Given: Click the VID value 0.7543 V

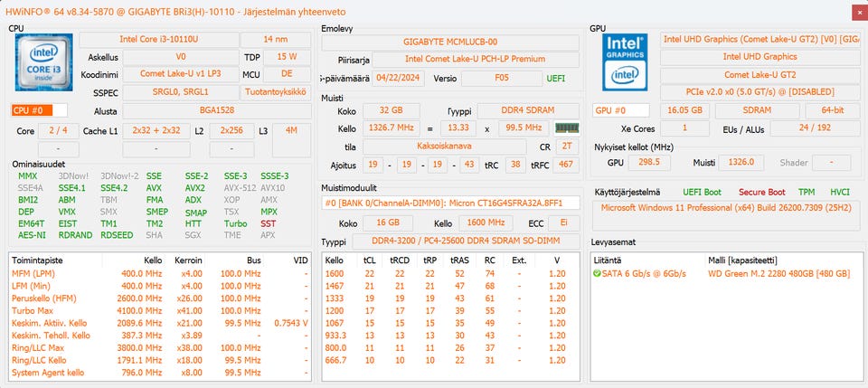Looking at the screenshot, I should 291,323.
